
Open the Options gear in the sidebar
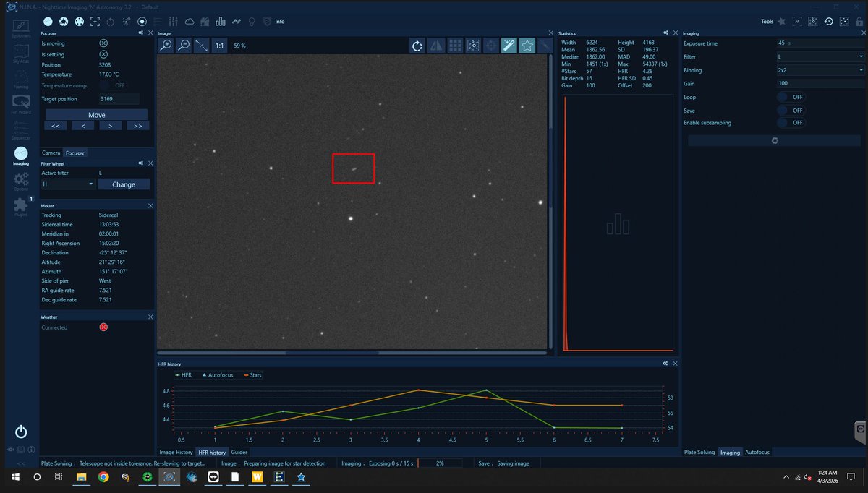21,181
